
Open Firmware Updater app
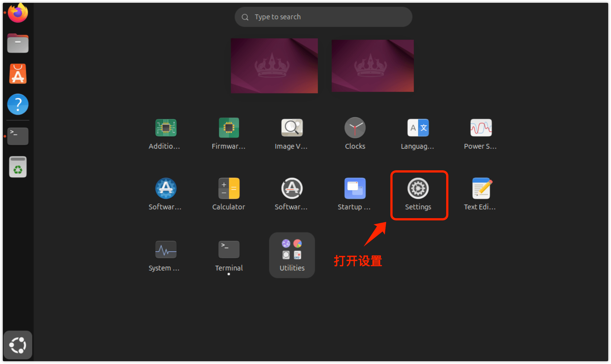click(229, 128)
